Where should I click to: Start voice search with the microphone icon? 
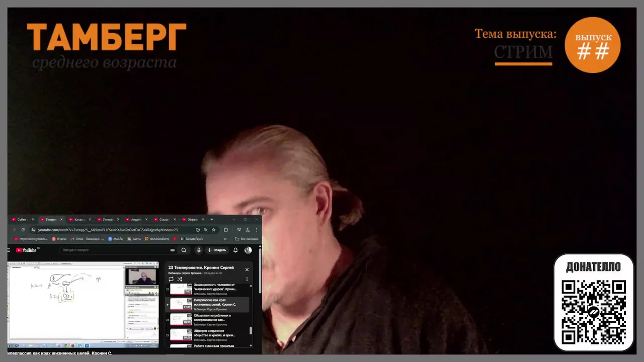(199, 250)
